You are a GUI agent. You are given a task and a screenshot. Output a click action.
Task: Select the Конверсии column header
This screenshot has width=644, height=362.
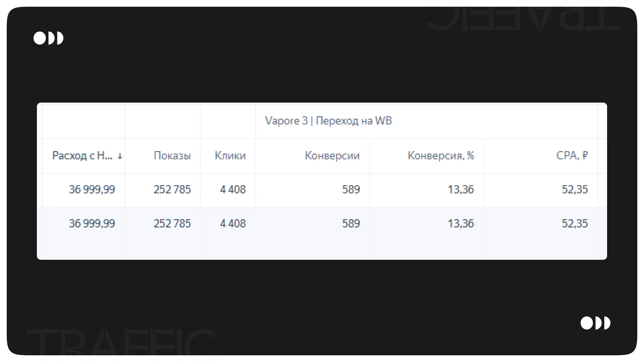coord(332,156)
